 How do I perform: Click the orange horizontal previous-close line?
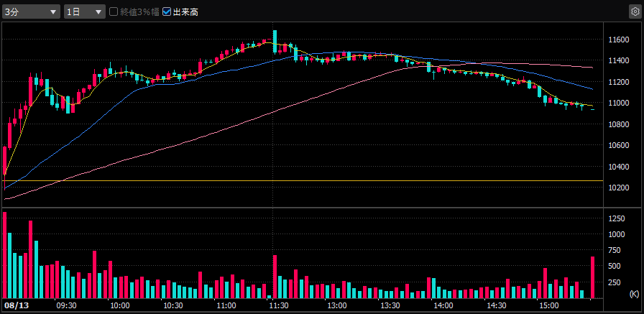[x=303, y=180]
